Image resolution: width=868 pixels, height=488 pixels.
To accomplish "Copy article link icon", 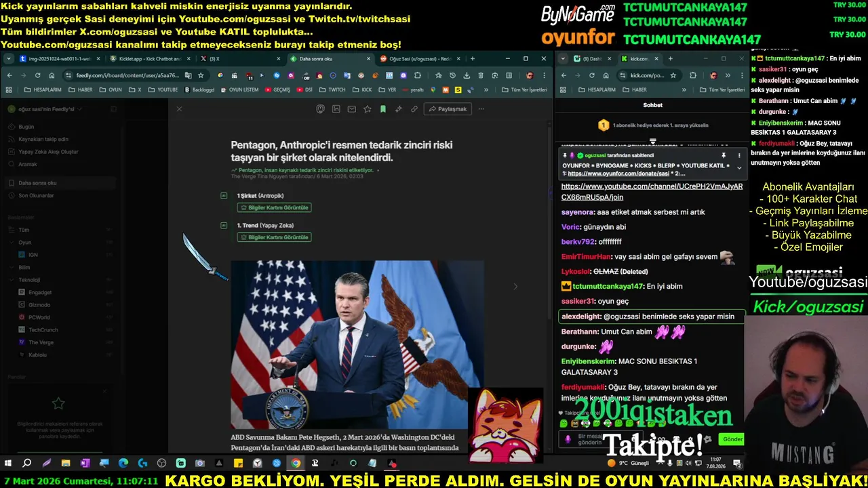I will [x=414, y=109].
